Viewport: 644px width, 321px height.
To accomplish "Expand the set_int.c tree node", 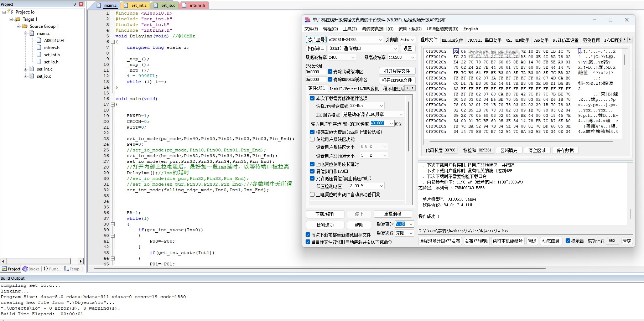I will pos(25,69).
